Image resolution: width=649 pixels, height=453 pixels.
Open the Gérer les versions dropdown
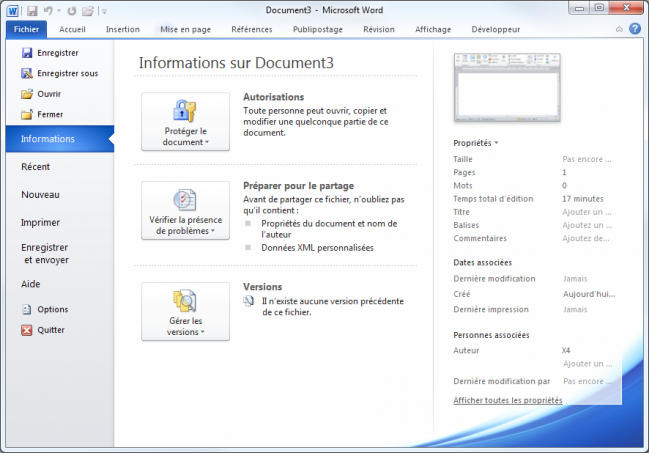[185, 311]
